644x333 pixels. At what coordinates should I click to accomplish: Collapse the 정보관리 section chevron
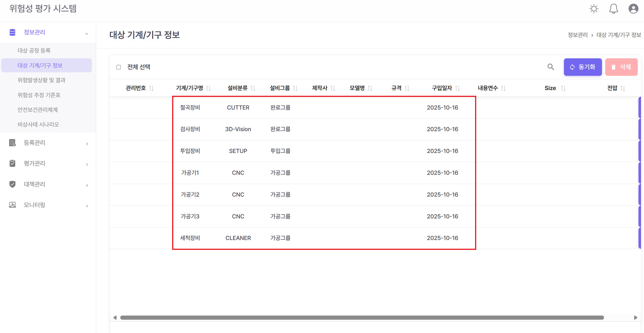(x=87, y=33)
